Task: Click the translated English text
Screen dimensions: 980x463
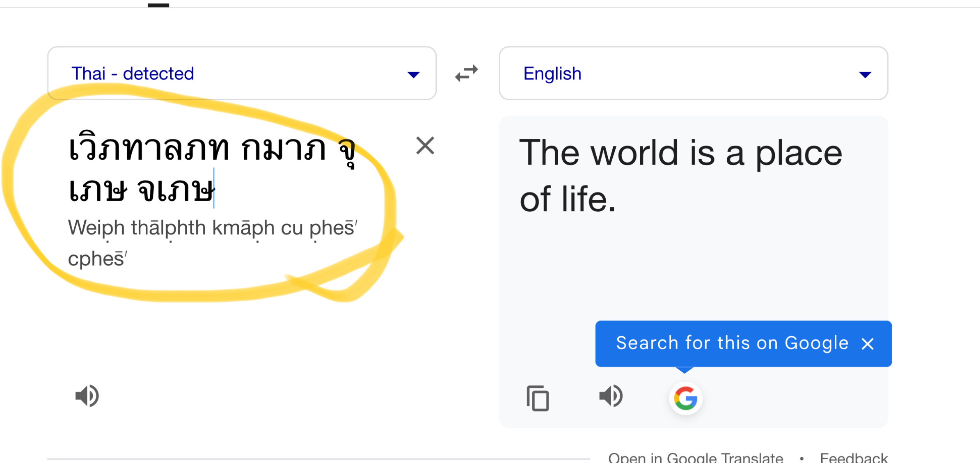Action: tap(680, 176)
